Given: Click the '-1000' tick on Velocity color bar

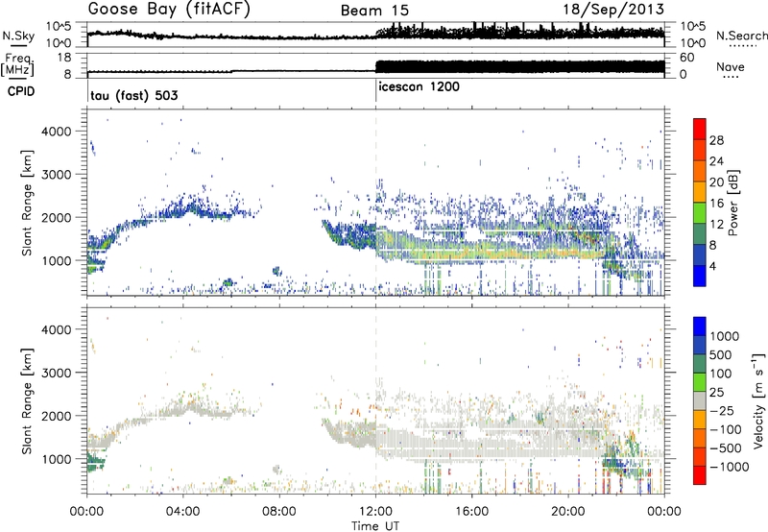Looking at the screenshot, I should (x=729, y=467).
